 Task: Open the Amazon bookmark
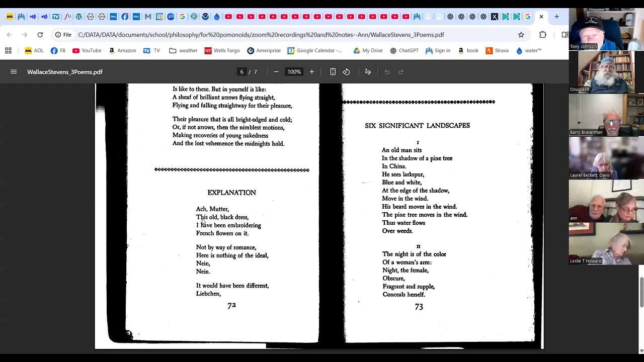pos(122,50)
